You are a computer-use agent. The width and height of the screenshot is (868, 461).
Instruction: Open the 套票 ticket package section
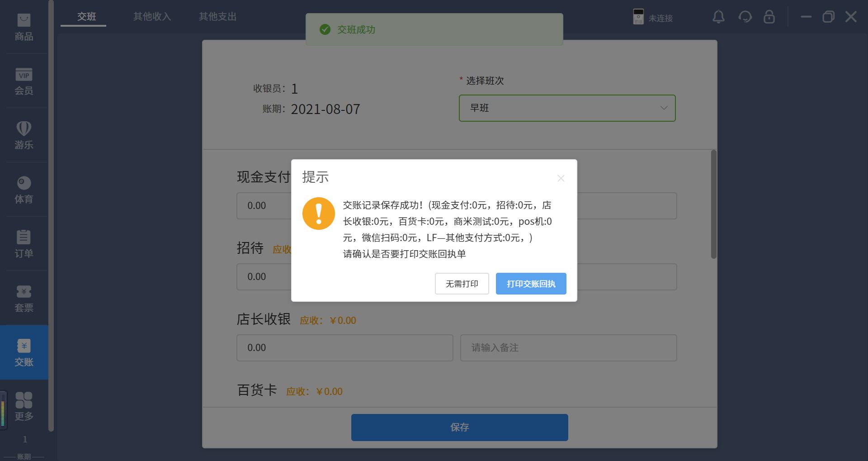coord(24,299)
